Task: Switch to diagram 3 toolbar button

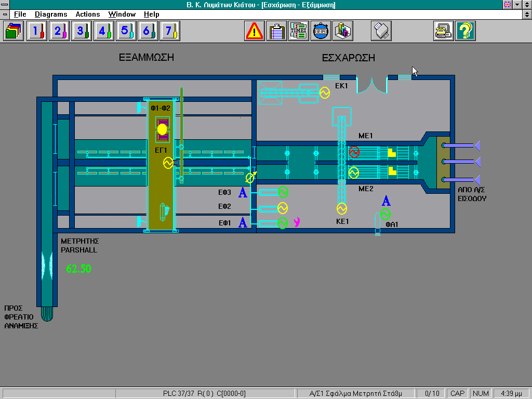Action: 81,31
